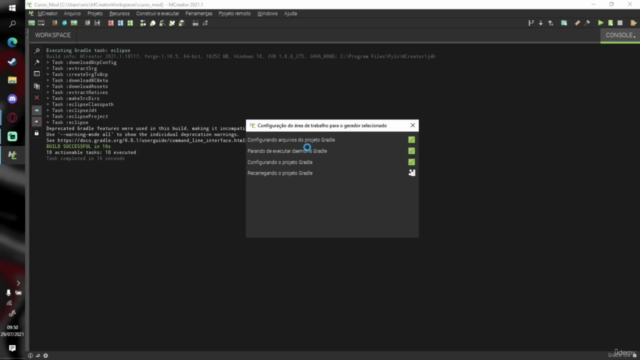The width and height of the screenshot is (640, 360).
Task: Open the Arquivo menu
Action: [x=72, y=13]
